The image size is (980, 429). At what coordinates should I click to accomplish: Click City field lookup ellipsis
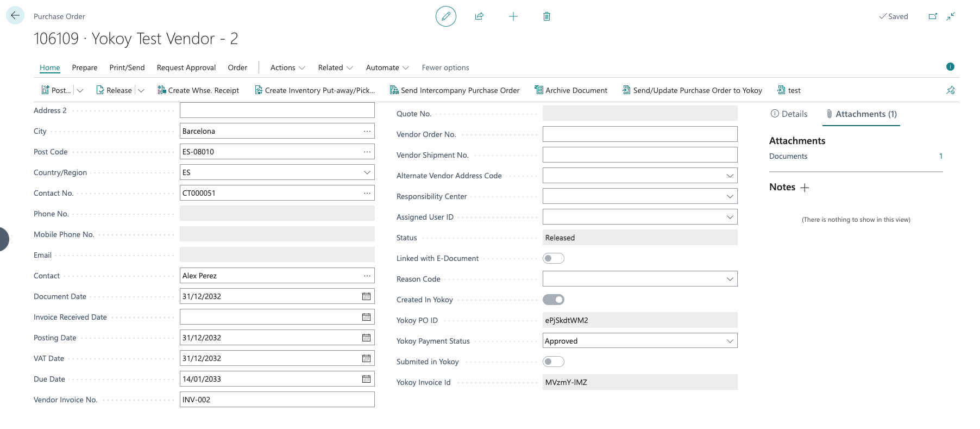tap(367, 131)
